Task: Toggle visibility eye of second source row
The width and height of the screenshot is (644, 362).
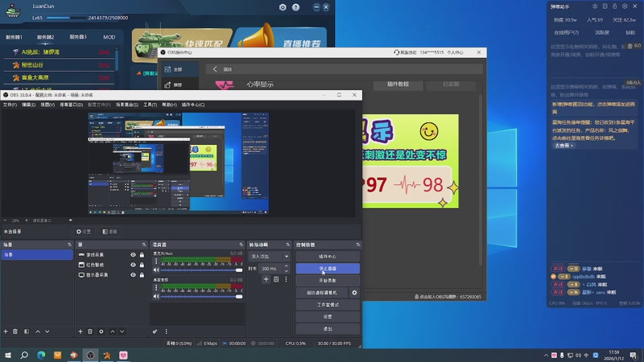Action: [x=133, y=265]
